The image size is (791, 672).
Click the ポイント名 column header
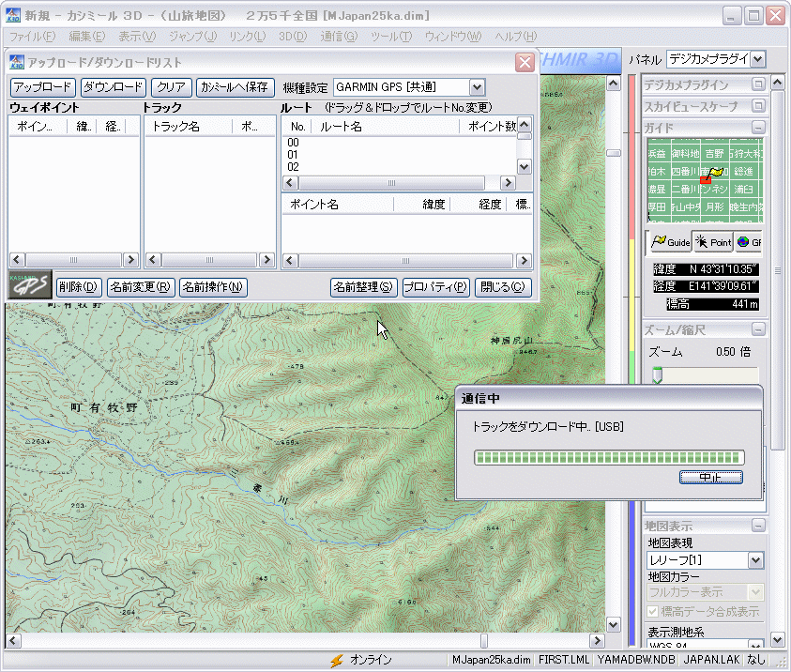coord(338,205)
